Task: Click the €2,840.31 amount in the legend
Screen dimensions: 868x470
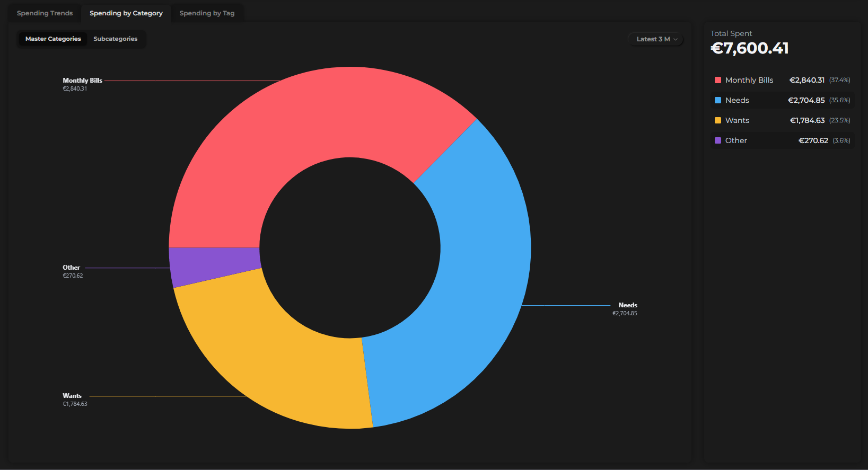Action: pyautogui.click(x=807, y=80)
